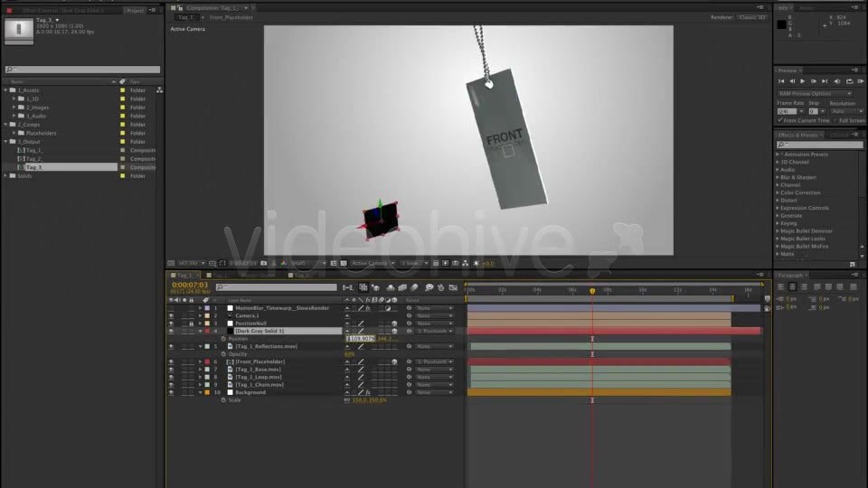Viewport: 868px width, 488px height.
Task: Click the Opacity stopwatch under Tag_1_Reflections.mov
Action: [223, 354]
